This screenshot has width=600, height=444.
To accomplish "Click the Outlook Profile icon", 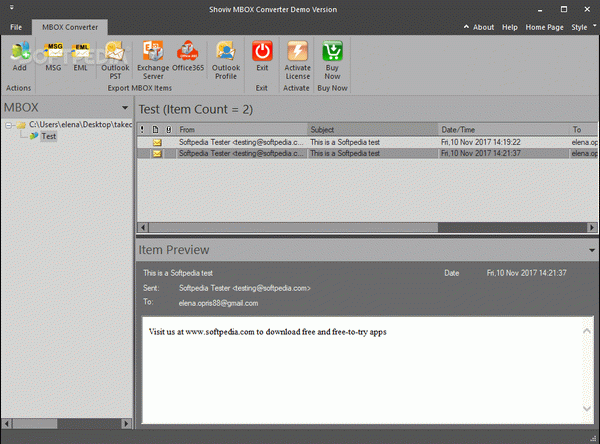I will [x=226, y=51].
